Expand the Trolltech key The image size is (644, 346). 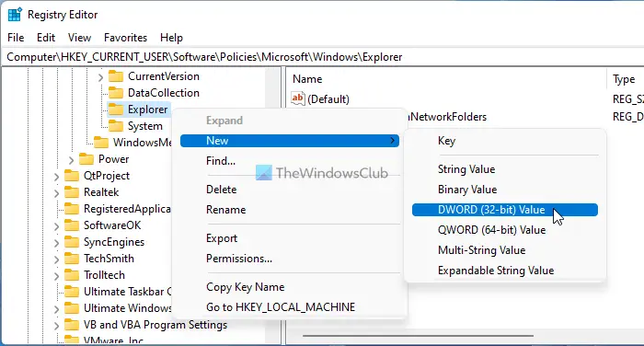point(56,276)
